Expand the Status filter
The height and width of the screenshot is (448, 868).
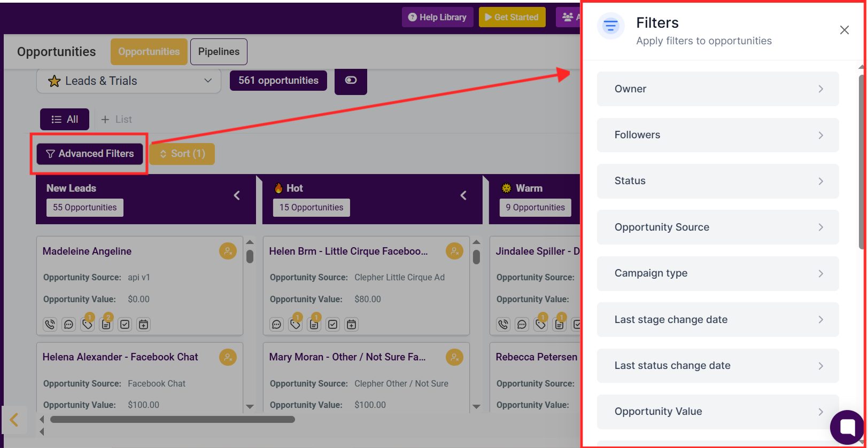(718, 181)
